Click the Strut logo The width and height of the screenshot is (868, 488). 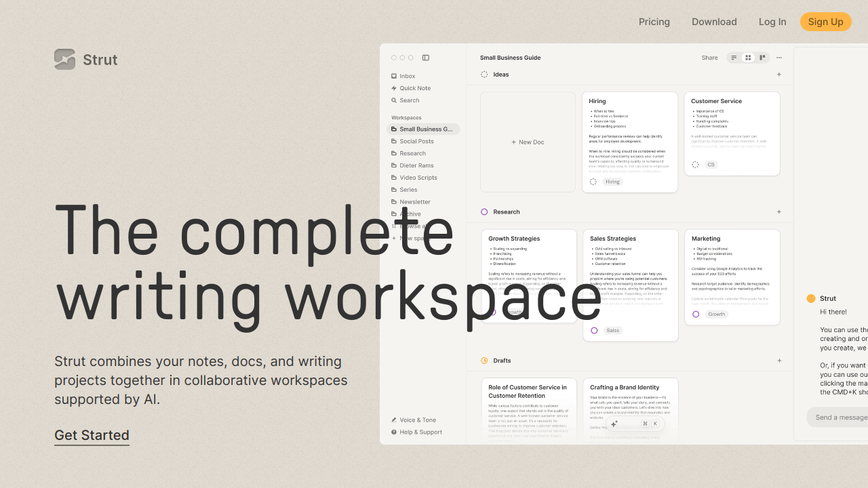point(86,60)
